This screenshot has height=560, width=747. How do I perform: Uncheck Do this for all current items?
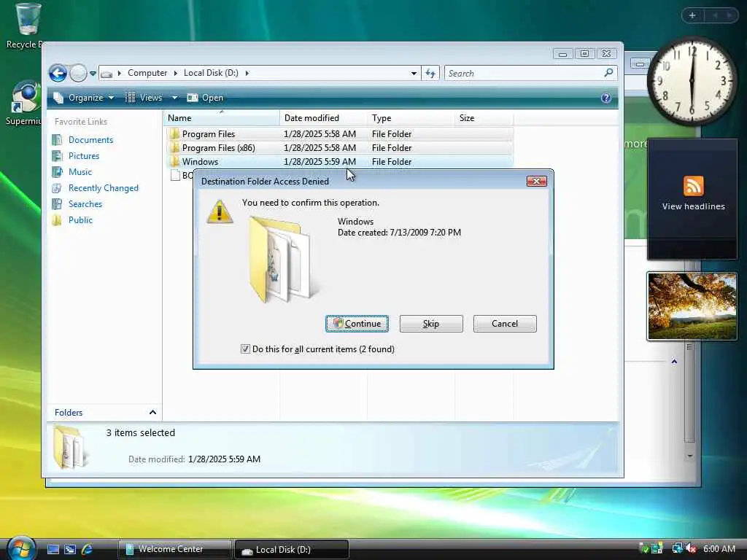[x=245, y=349]
